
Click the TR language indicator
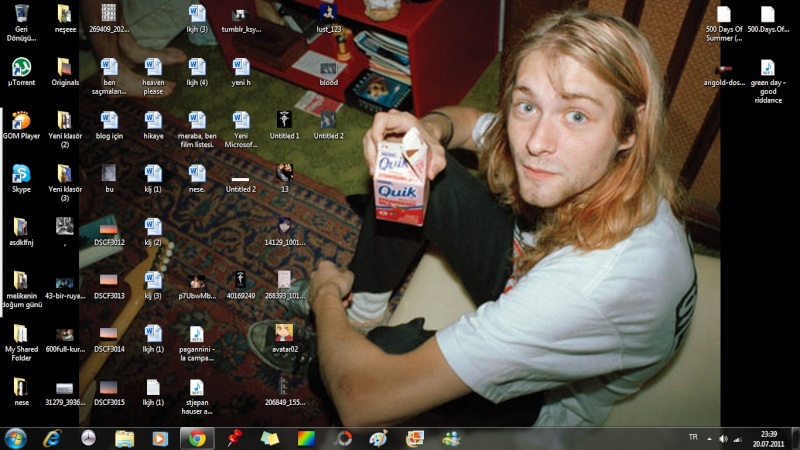tap(693, 437)
